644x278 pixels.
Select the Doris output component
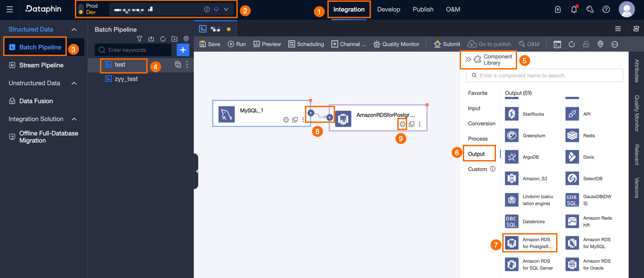point(580,157)
